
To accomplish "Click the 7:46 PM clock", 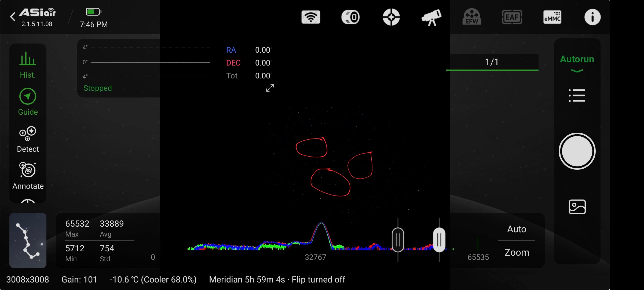I will click(x=94, y=24).
